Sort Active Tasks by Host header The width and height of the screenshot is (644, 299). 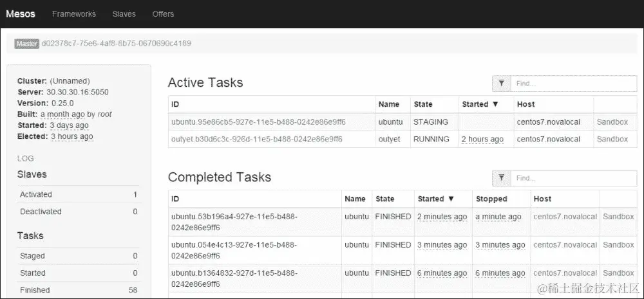click(x=526, y=104)
